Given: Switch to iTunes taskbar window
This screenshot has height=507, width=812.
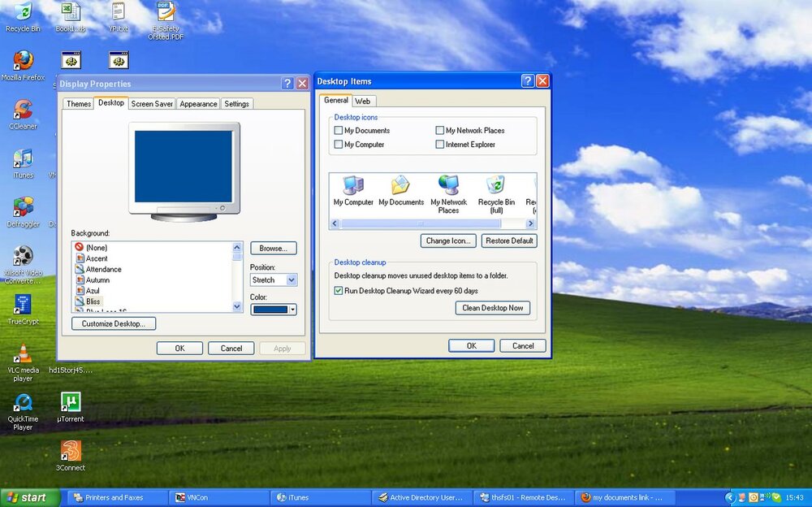Looking at the screenshot, I should (319, 498).
